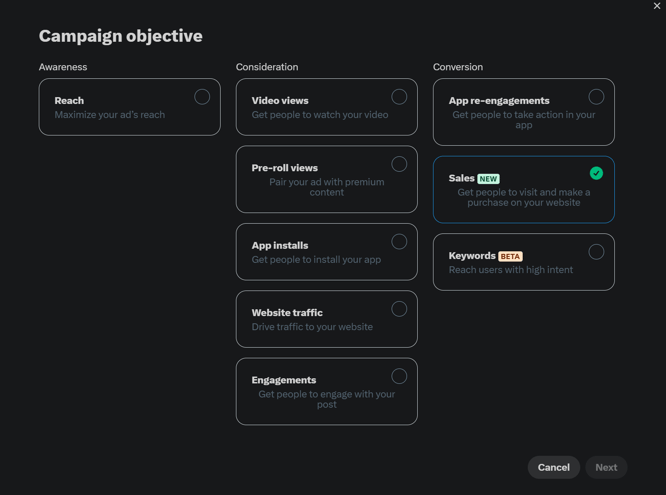The height and width of the screenshot is (495, 666).
Task: Click the NEW badge next to Sales
Action: point(488,179)
